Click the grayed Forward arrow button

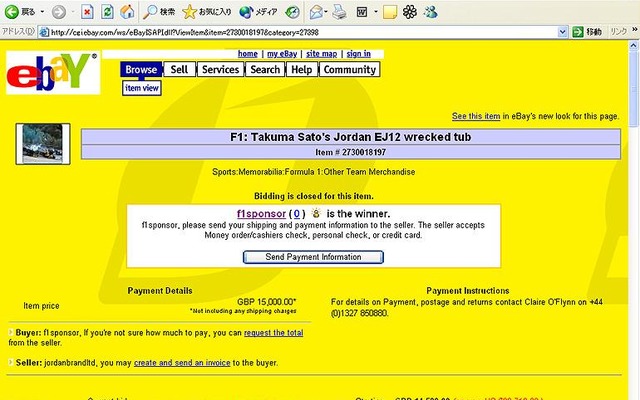click(59, 12)
